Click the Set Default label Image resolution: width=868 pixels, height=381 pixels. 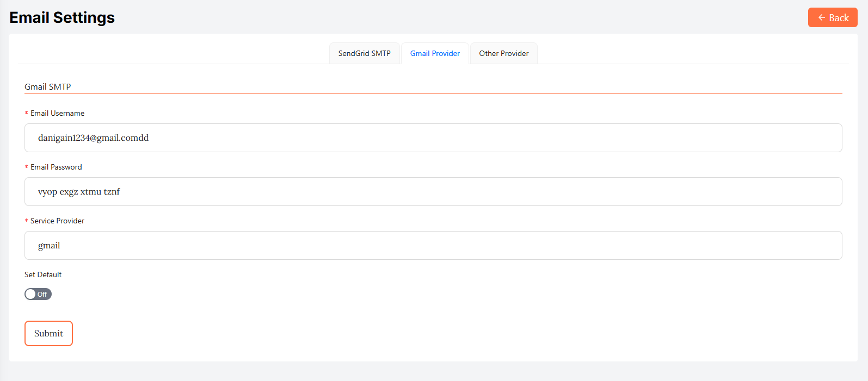(43, 274)
